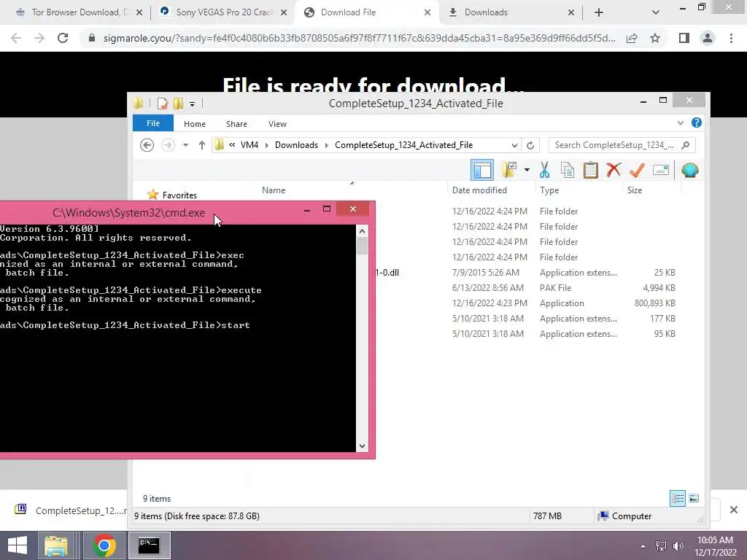The image size is (747, 560).
Task: Toggle the navigation pane layout icon
Action: pyautogui.click(x=482, y=170)
